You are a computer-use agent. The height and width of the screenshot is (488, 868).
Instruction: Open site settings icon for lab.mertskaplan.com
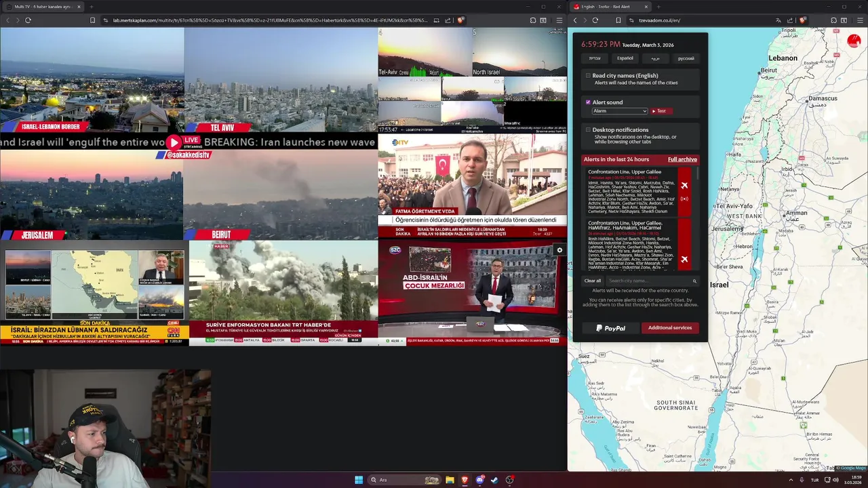106,20
